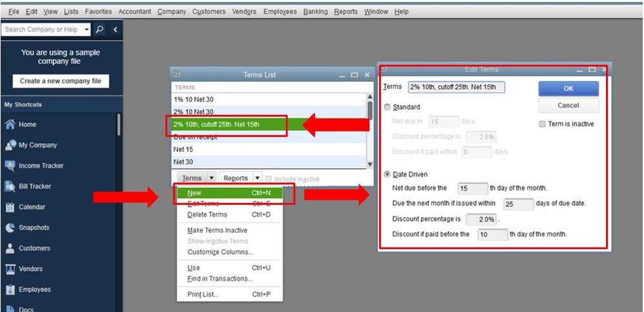Screen dimensions: 644x312
Task: Click the Terms List vertical scrollbar
Action: click(369, 131)
